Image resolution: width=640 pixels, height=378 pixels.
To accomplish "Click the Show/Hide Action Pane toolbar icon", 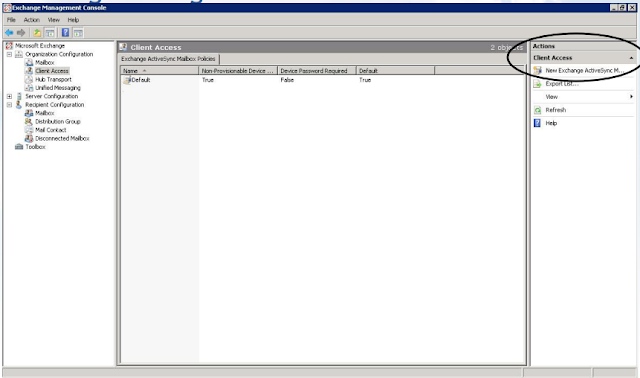I will (78, 33).
